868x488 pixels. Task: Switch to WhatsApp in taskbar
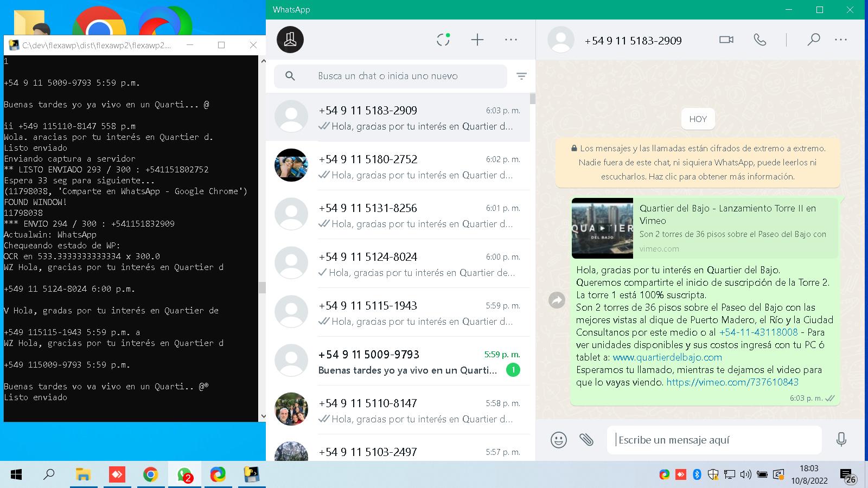point(184,475)
